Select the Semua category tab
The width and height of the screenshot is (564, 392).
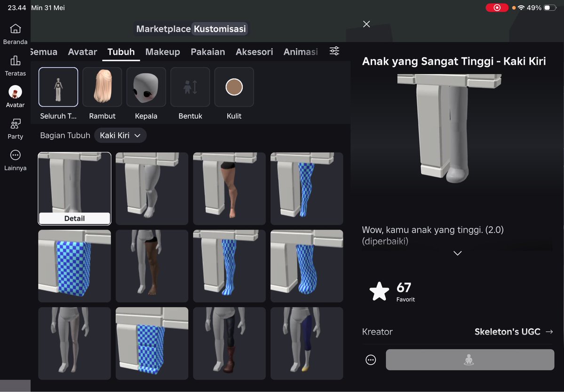pyautogui.click(x=44, y=52)
